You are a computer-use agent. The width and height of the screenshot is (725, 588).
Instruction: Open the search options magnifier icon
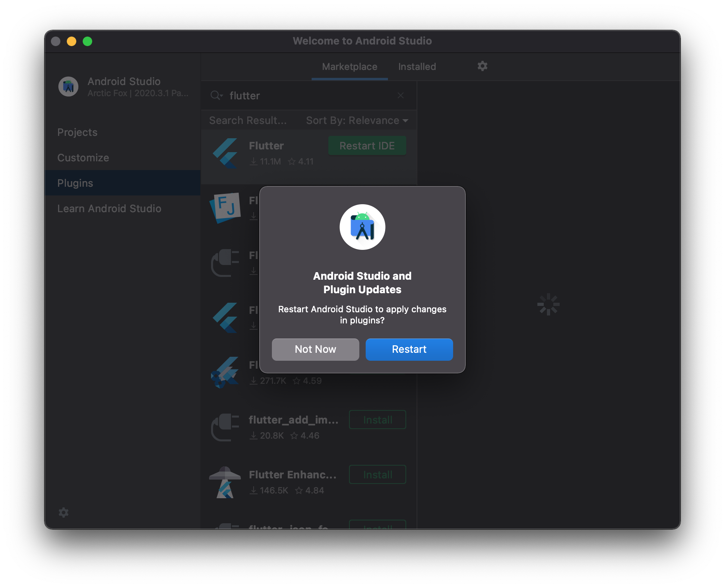point(216,95)
